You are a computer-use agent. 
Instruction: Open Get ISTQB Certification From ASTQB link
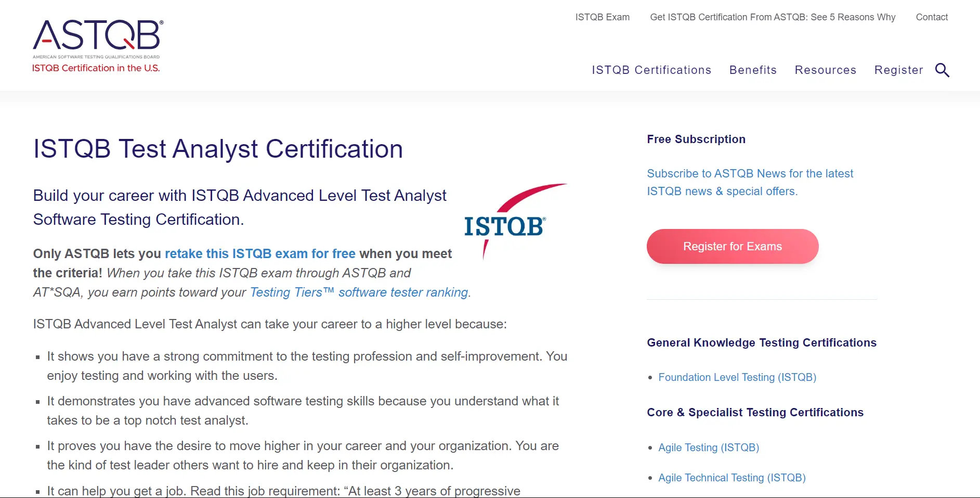click(x=773, y=17)
